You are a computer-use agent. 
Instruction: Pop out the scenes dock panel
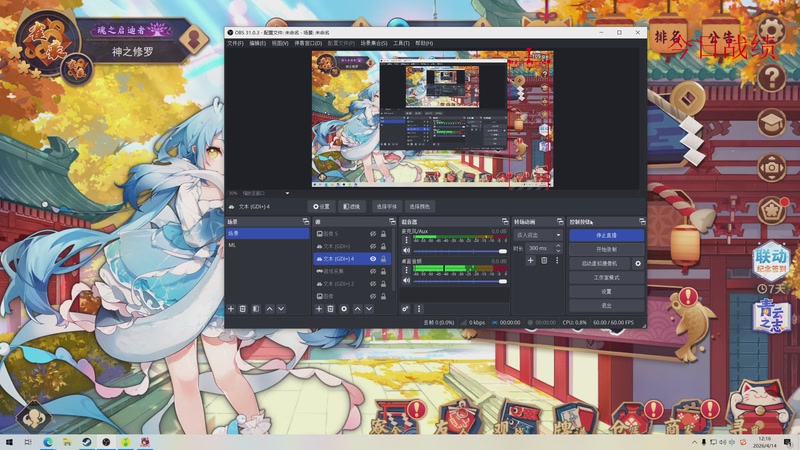(x=306, y=221)
